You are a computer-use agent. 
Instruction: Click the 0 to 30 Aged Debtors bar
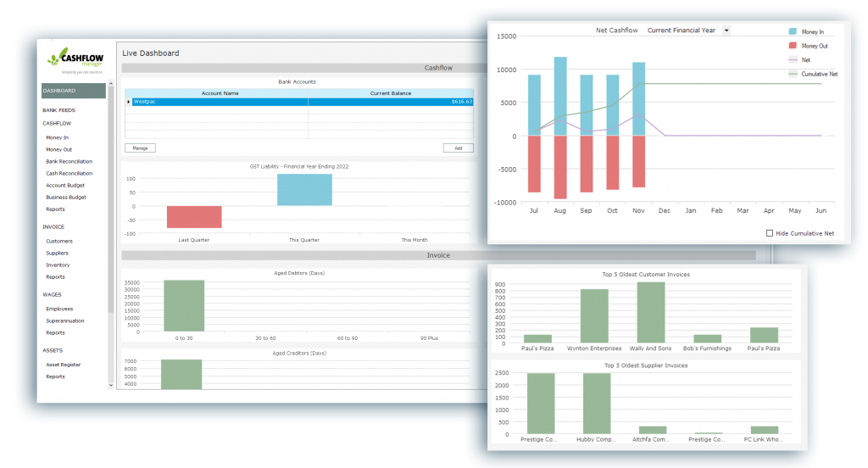184,306
